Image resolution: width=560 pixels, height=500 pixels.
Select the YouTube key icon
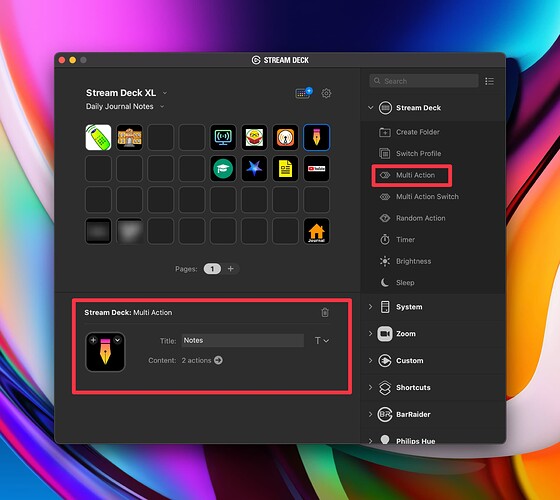316,169
